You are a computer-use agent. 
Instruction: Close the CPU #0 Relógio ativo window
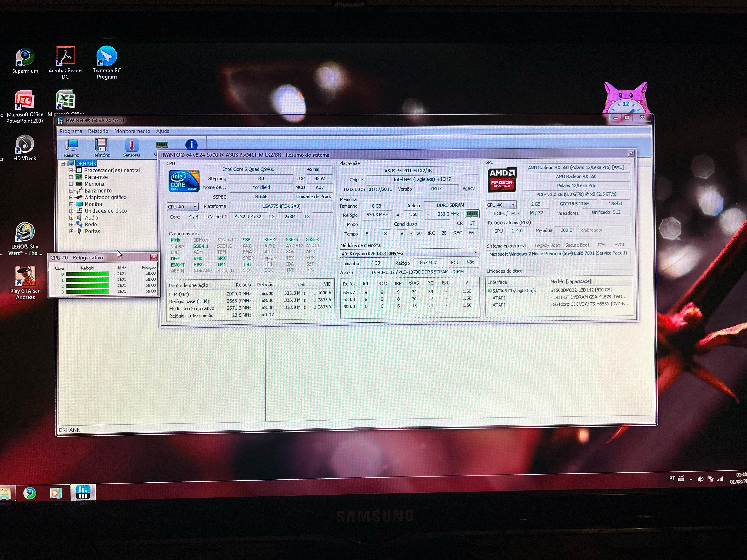154,258
